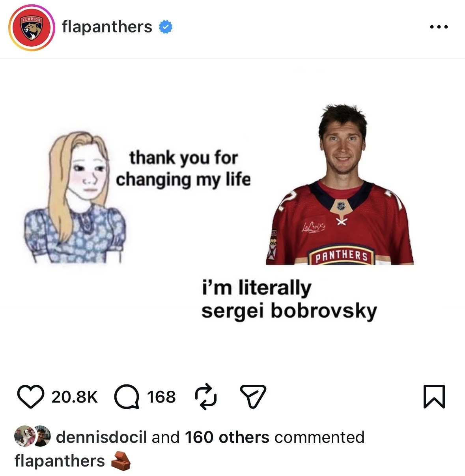
Task: View 160 others who commented
Action: tap(227, 437)
